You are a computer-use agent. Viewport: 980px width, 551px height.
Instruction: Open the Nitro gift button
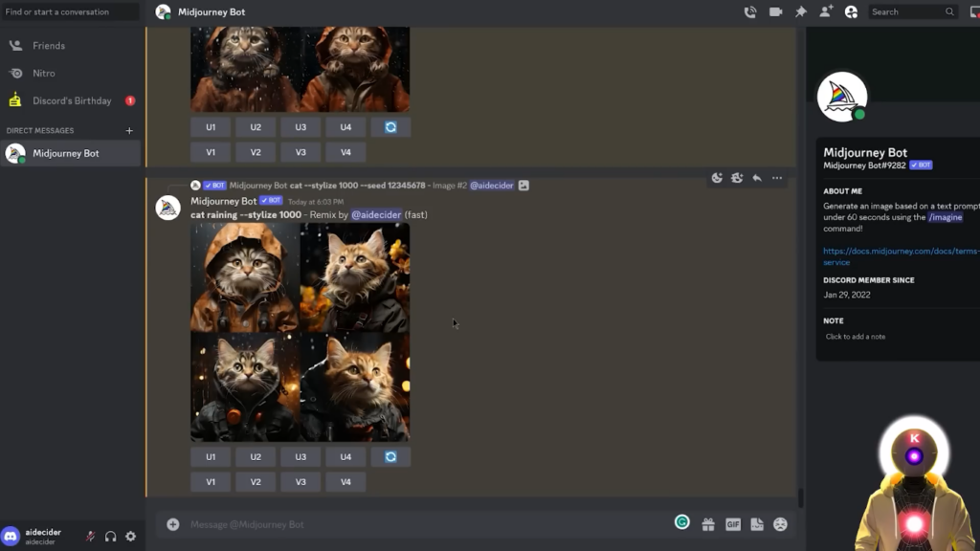[x=708, y=524]
